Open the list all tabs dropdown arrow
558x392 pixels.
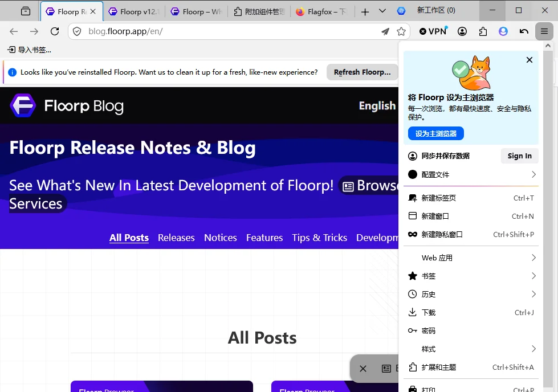coord(382,11)
